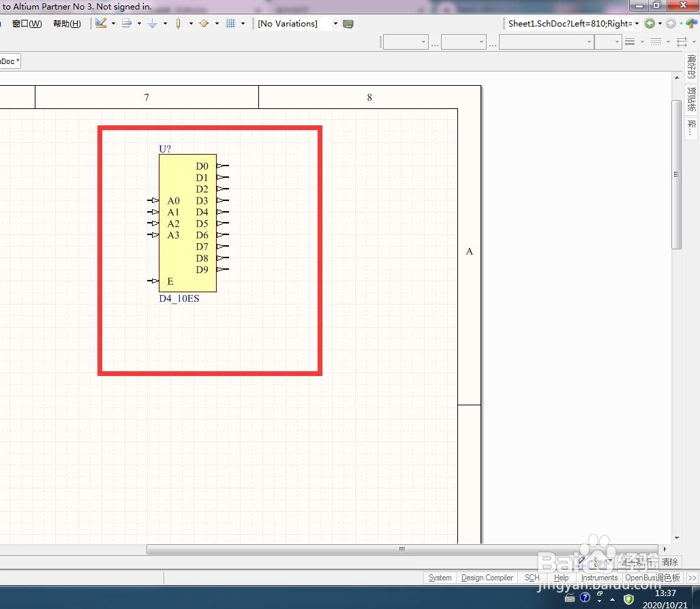Image resolution: width=700 pixels, height=609 pixels.
Task: Open the wide third formatting combo box
Action: tap(547, 42)
